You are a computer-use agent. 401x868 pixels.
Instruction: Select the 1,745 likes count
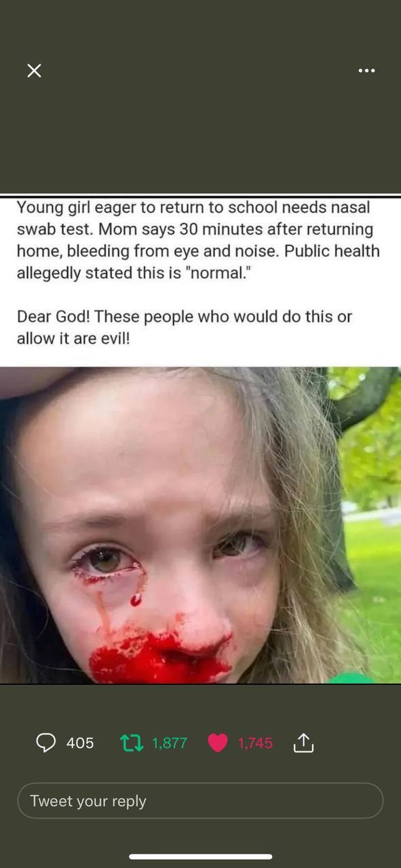click(x=255, y=743)
